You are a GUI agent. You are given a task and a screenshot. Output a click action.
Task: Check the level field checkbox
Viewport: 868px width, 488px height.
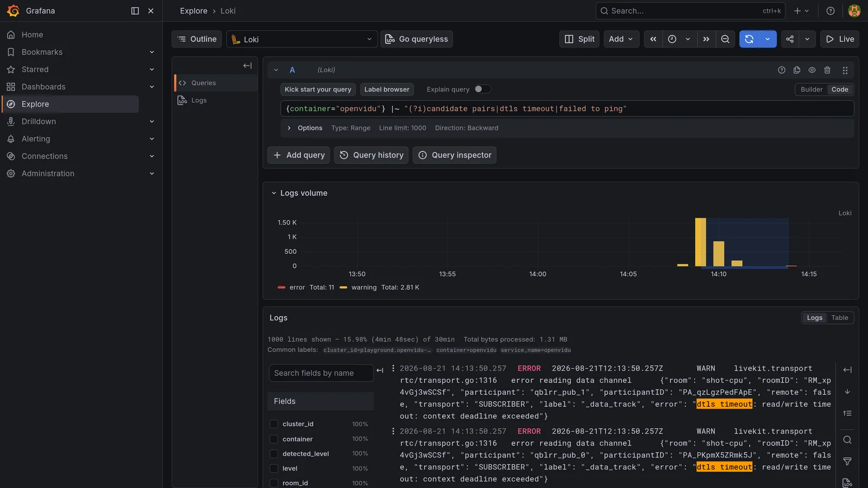[274, 468]
